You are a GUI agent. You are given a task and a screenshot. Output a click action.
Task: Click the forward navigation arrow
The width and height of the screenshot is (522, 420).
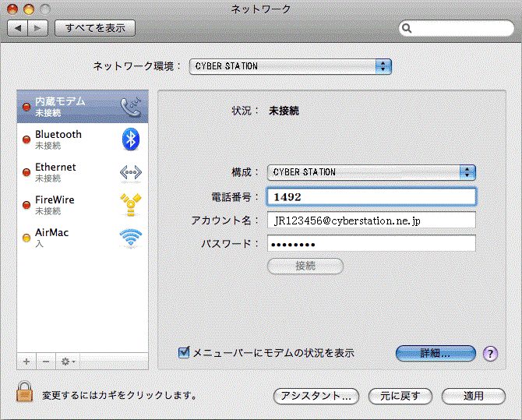38,28
